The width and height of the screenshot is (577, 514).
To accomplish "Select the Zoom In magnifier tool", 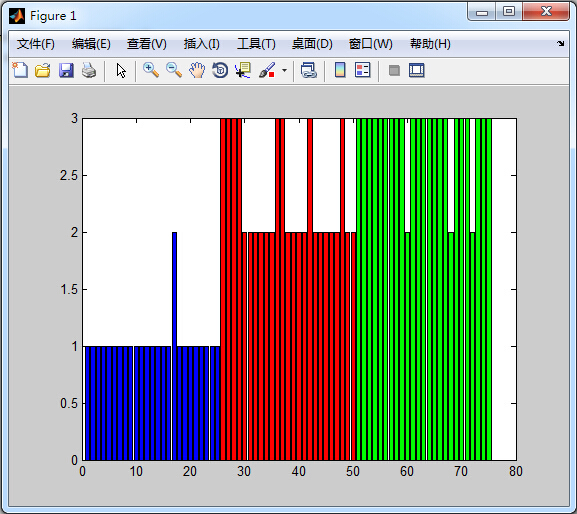I will (x=151, y=70).
